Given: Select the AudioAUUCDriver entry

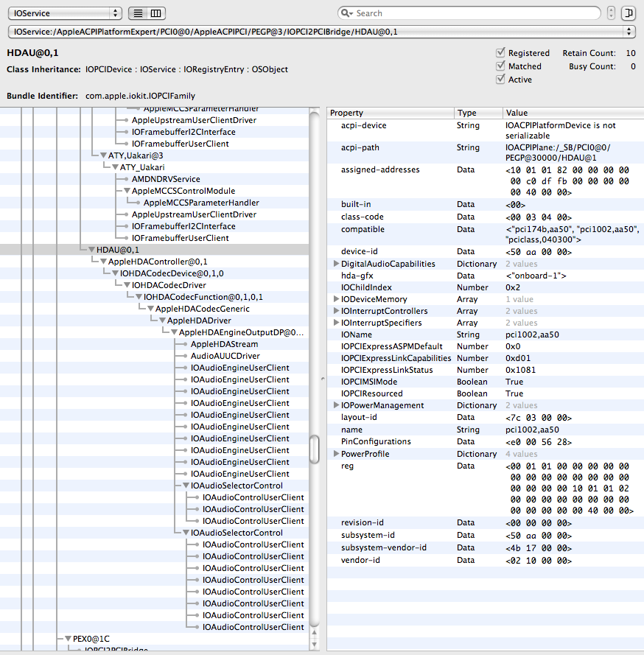Looking at the screenshot, I should (x=225, y=356).
